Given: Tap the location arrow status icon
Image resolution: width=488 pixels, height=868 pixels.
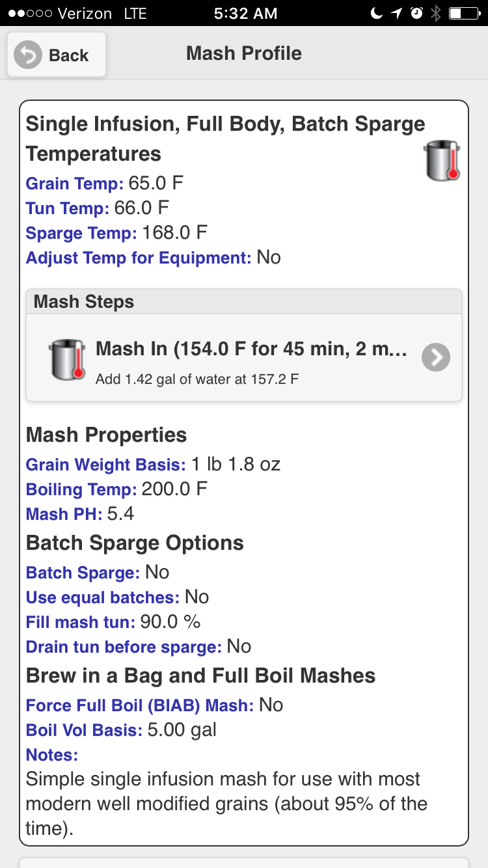Looking at the screenshot, I should click(x=396, y=13).
